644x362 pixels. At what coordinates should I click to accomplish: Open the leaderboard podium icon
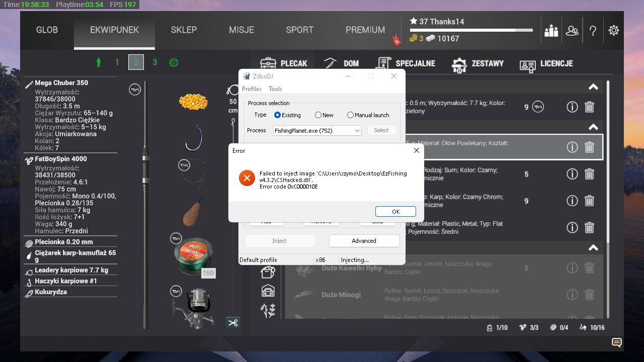551,31
